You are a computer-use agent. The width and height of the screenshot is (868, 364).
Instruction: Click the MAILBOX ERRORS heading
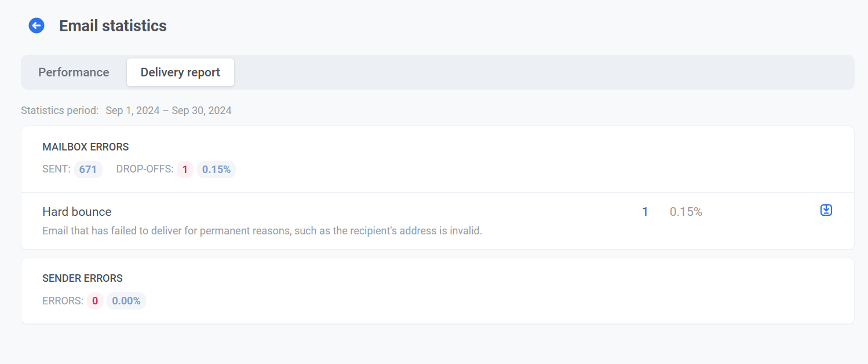click(x=86, y=147)
